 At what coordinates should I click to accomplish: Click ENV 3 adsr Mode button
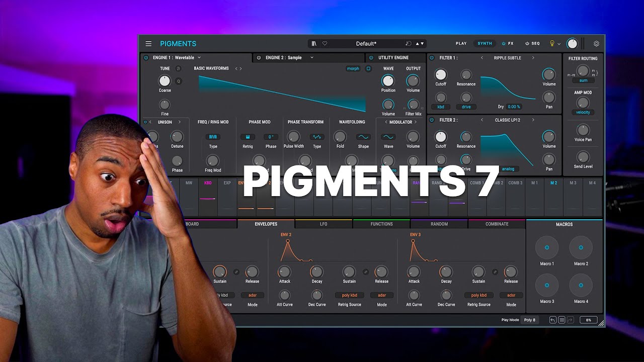pyautogui.click(x=511, y=296)
